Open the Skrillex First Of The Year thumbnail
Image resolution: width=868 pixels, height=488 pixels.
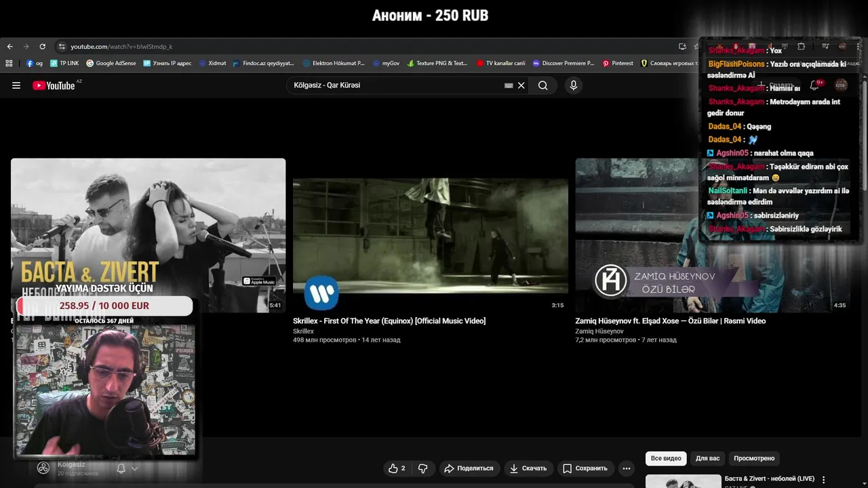click(x=431, y=235)
